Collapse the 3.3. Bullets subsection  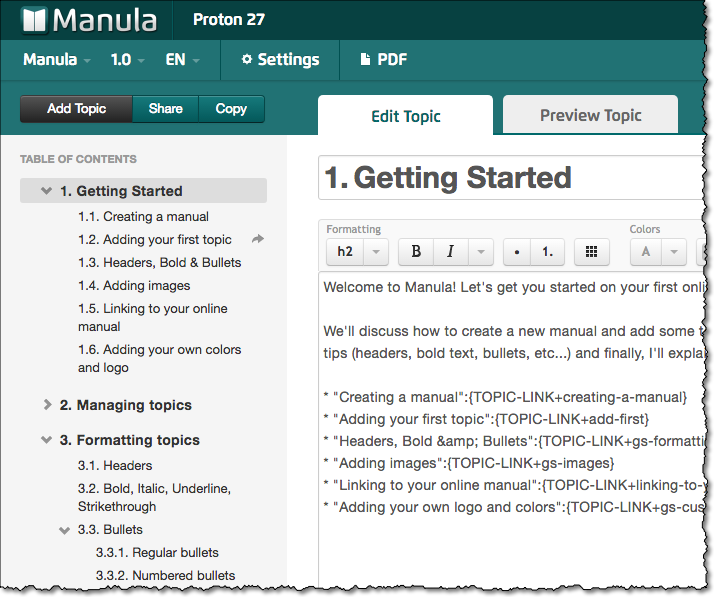pyautogui.click(x=65, y=530)
